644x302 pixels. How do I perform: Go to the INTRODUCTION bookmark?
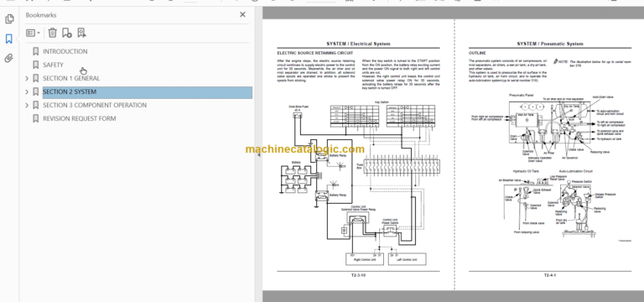65,51
